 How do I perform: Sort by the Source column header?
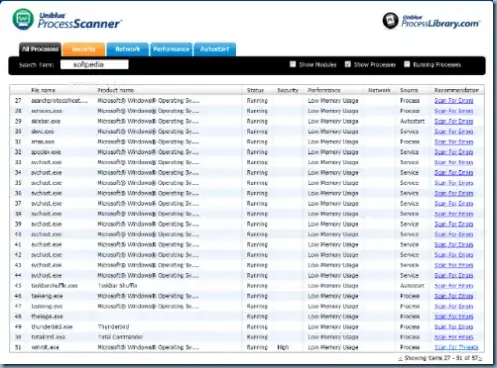click(x=409, y=90)
